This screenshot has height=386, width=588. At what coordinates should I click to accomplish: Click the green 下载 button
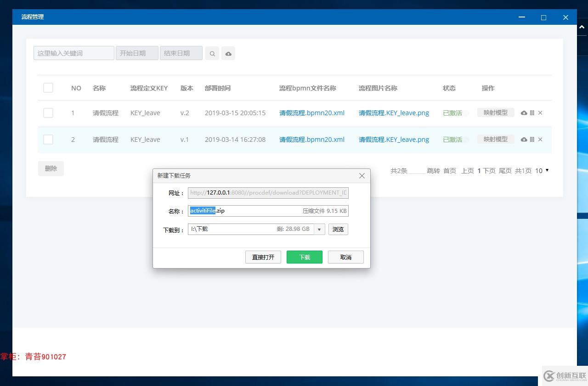pos(305,257)
